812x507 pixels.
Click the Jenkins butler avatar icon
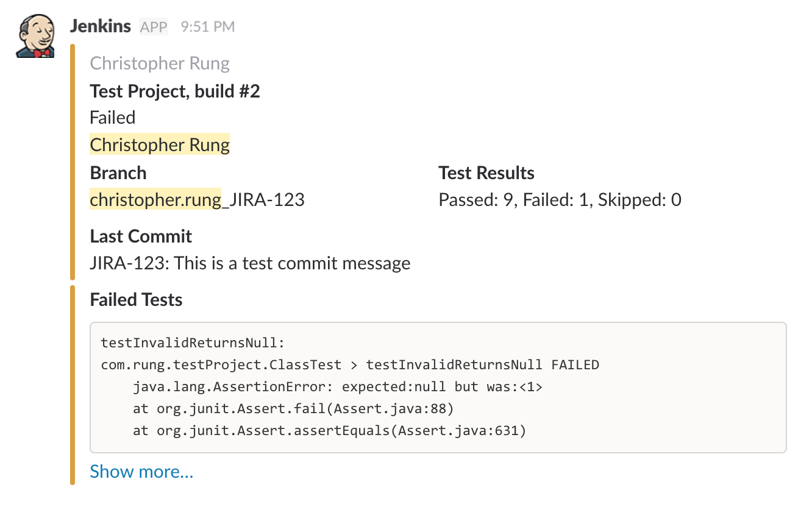click(35, 37)
